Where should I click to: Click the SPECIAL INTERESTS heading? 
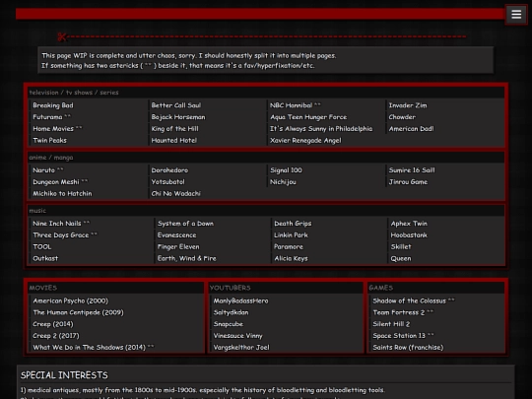64,375
